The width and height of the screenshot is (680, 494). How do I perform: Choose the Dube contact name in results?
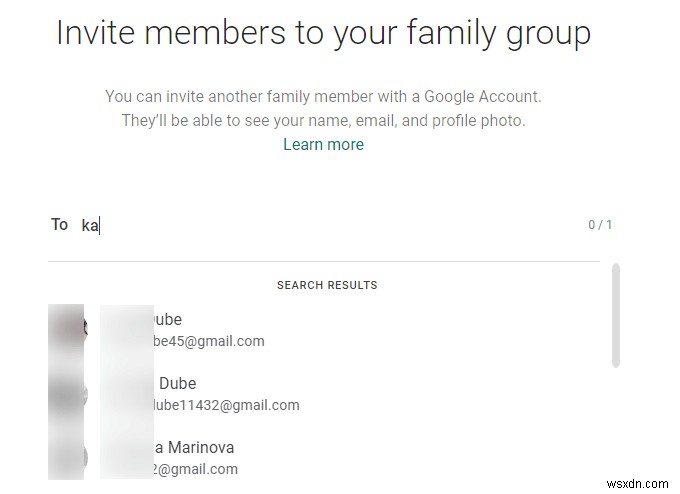pos(177,383)
